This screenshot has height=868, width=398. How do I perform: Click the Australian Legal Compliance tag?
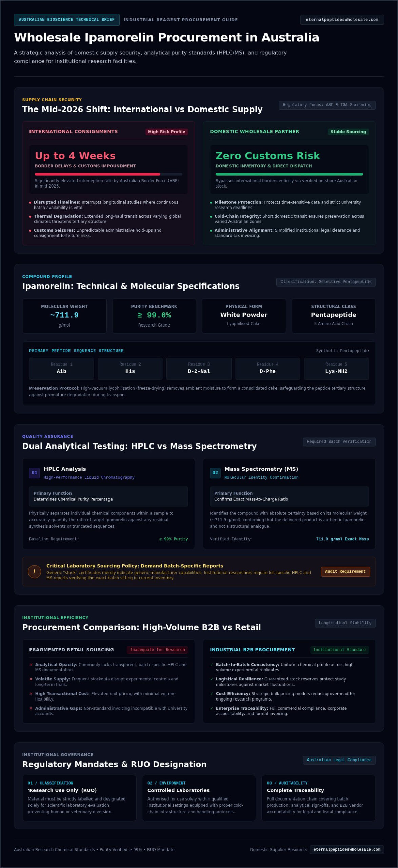point(339,760)
